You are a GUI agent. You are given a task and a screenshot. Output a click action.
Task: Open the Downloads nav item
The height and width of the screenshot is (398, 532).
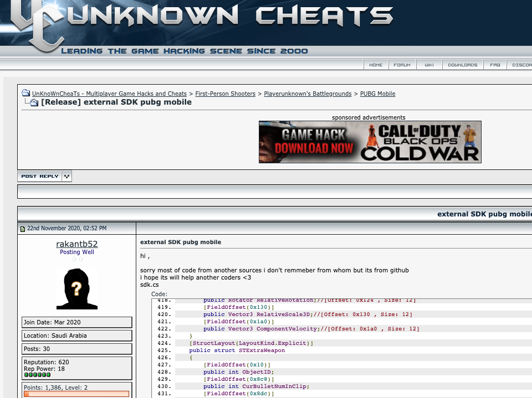(x=462, y=65)
